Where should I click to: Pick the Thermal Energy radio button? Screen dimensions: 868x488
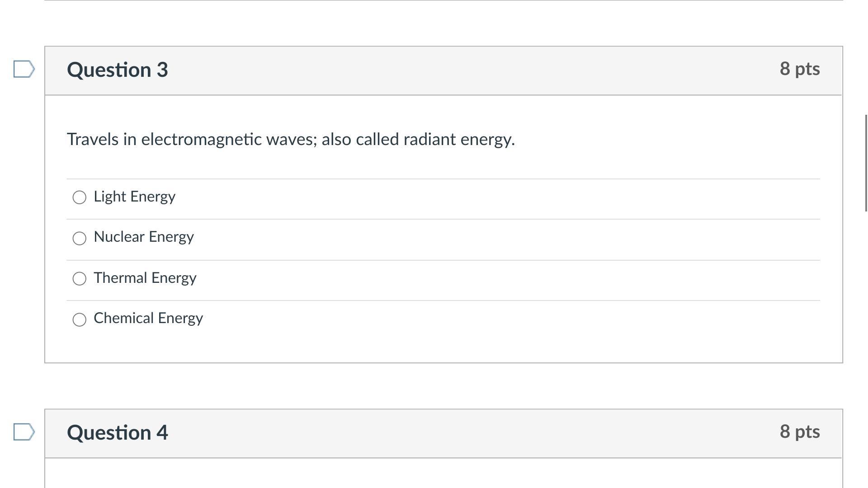[80, 278]
